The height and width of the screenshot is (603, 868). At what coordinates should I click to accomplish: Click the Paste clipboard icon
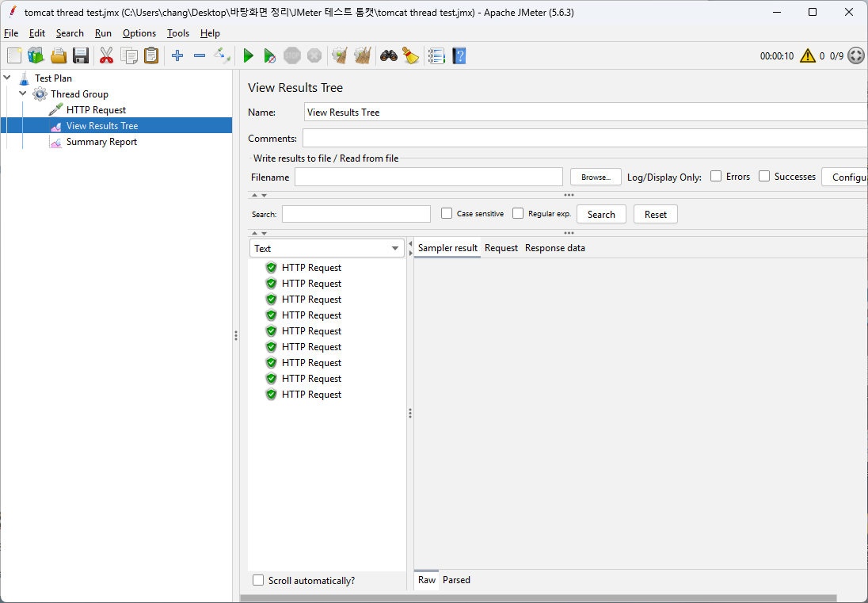pyautogui.click(x=151, y=55)
